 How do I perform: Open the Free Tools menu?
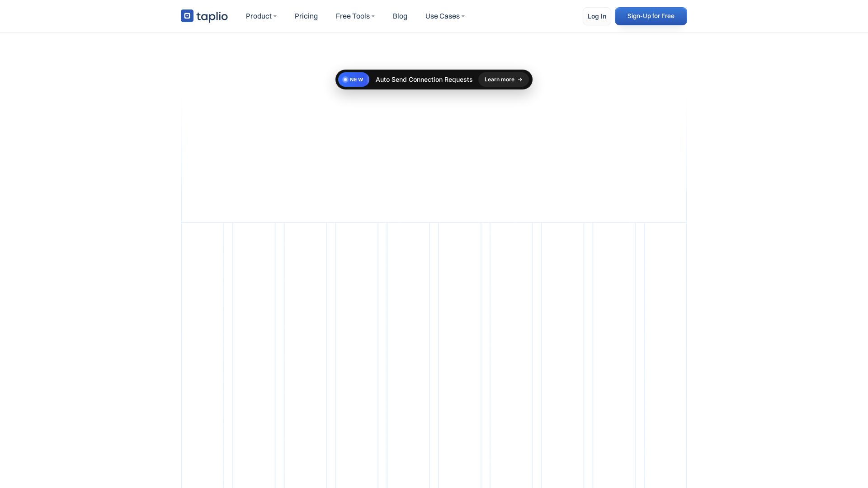[352, 16]
